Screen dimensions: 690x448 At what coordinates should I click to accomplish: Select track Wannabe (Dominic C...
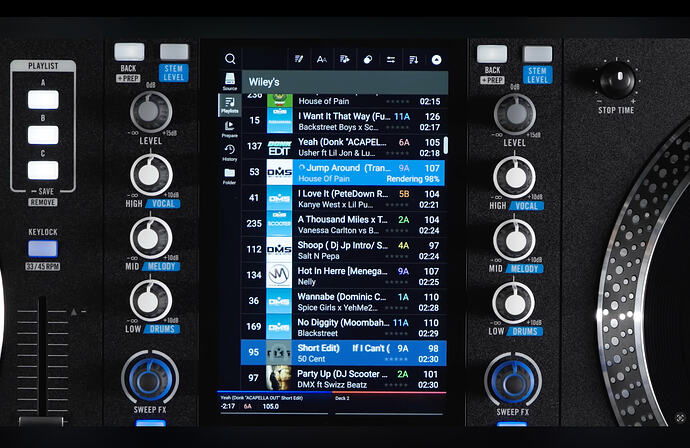344,301
